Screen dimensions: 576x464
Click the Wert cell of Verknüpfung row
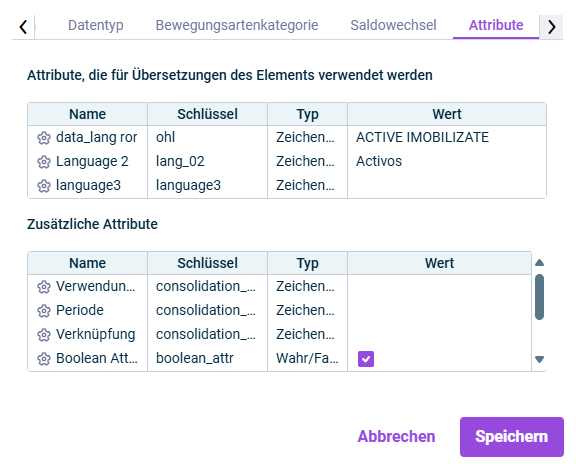pos(439,334)
